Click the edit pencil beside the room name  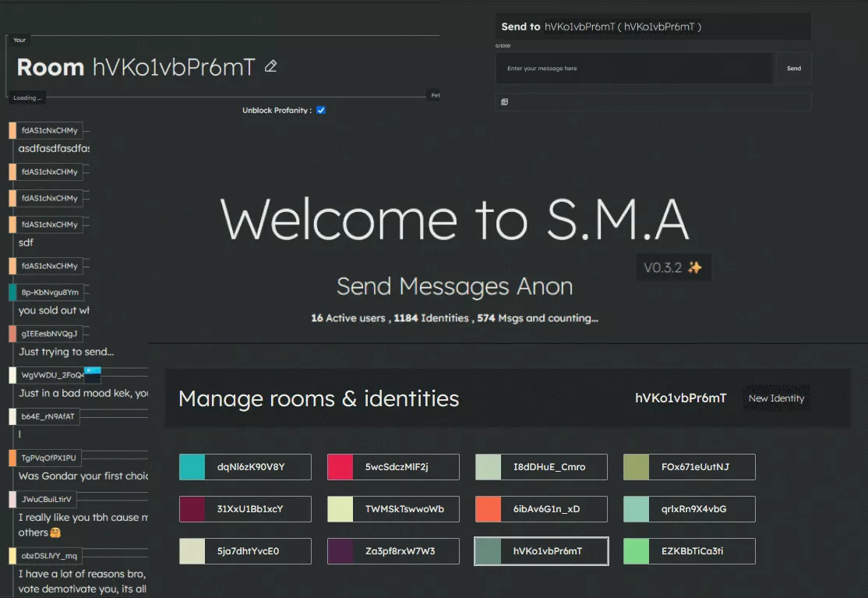pyautogui.click(x=271, y=67)
